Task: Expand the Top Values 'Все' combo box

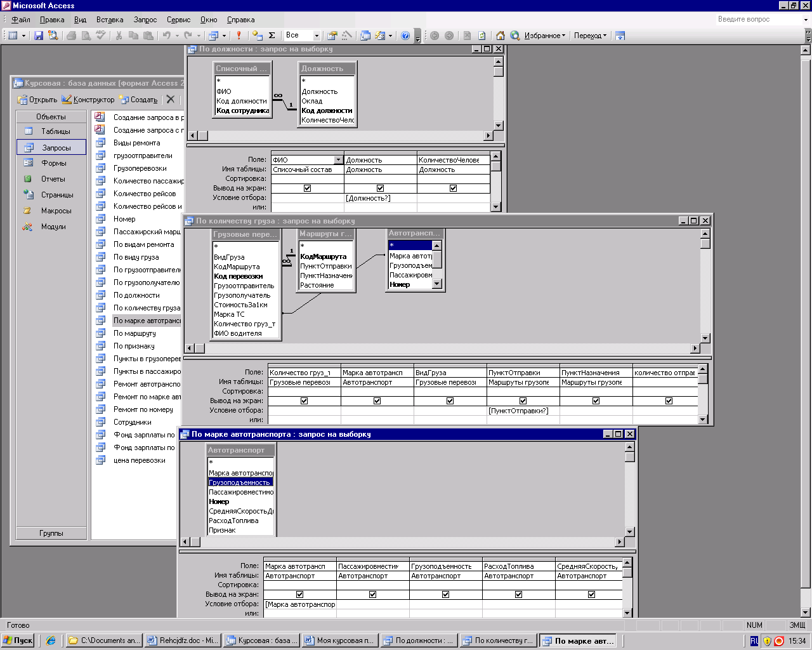Action: pyautogui.click(x=317, y=36)
